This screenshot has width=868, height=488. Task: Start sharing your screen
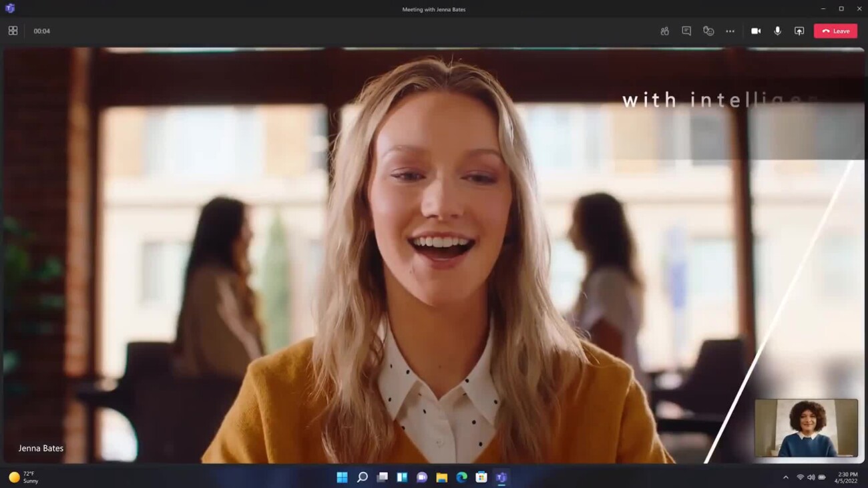point(799,31)
